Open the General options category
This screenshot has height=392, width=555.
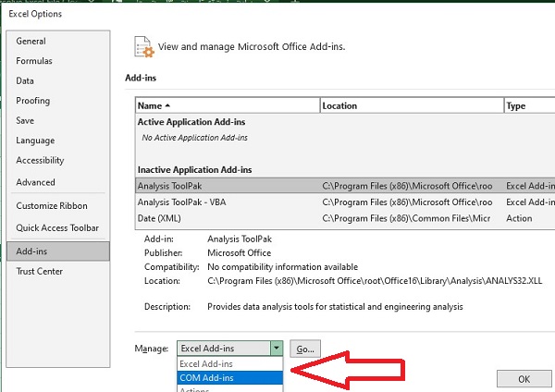[31, 41]
